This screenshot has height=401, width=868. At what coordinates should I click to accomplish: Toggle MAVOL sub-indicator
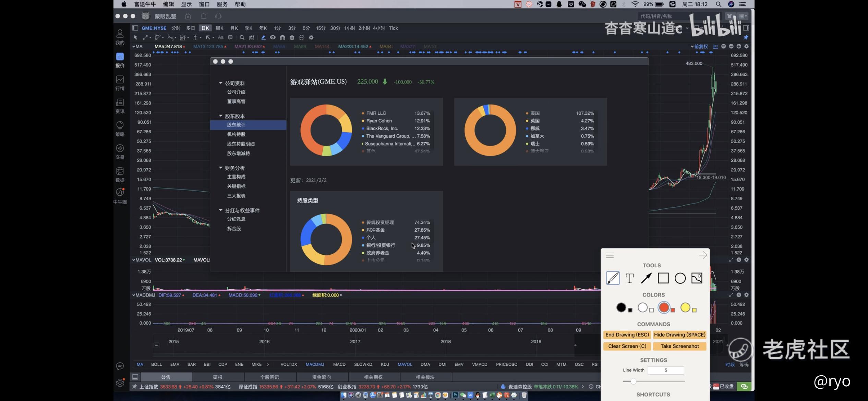coord(405,364)
